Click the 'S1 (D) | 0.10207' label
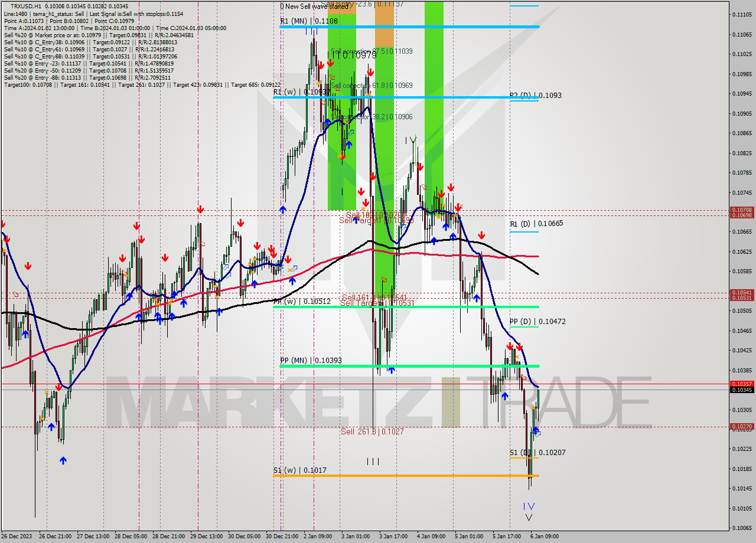 click(537, 453)
